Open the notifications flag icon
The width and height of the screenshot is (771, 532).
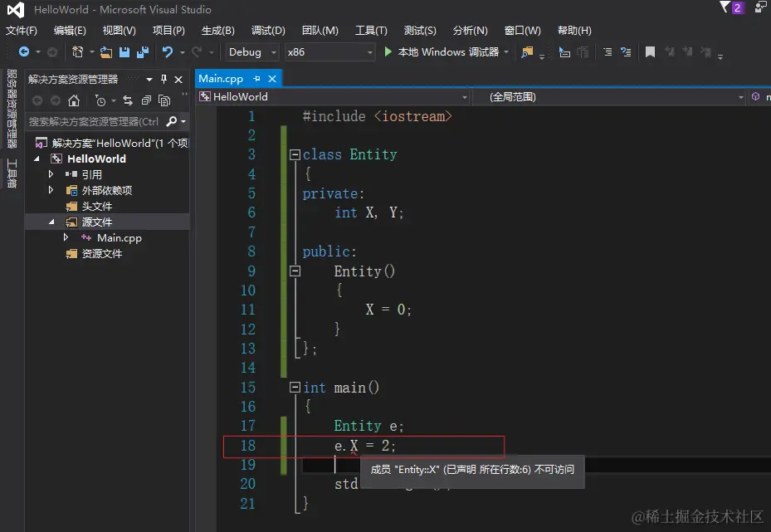click(725, 8)
